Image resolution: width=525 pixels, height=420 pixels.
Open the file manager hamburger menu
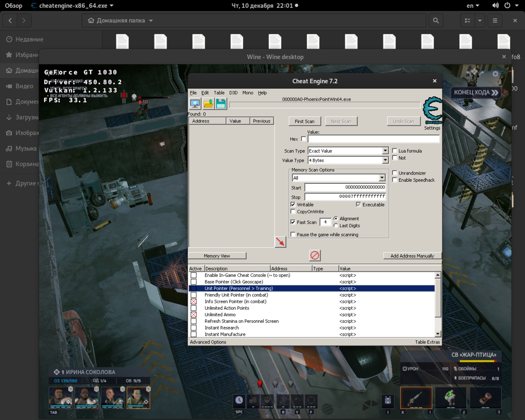click(495, 21)
